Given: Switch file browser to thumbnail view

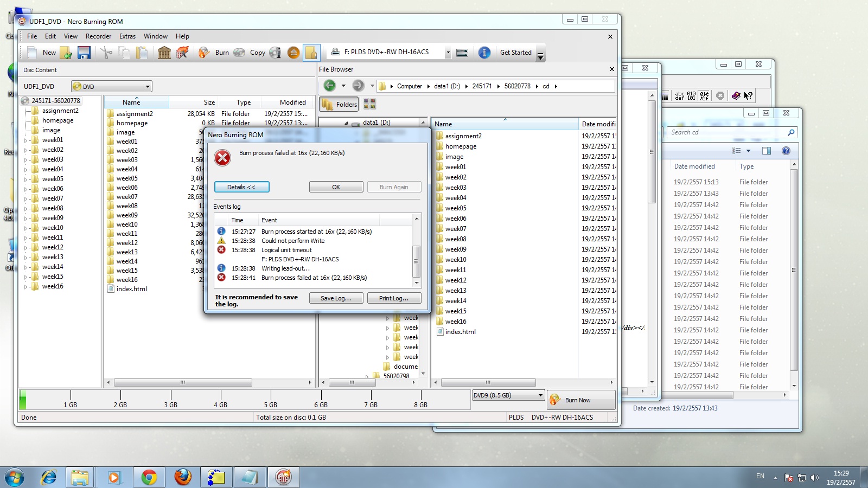Looking at the screenshot, I should point(369,104).
